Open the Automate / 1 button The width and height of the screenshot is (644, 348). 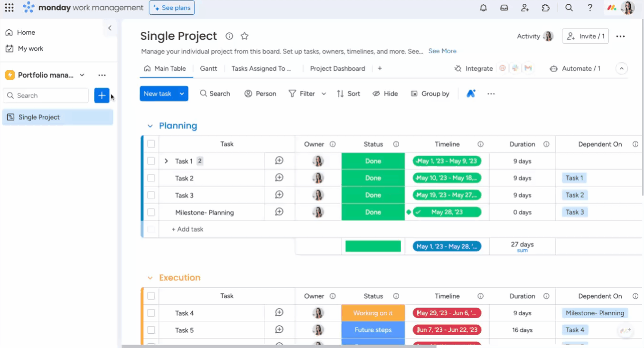[575, 68]
